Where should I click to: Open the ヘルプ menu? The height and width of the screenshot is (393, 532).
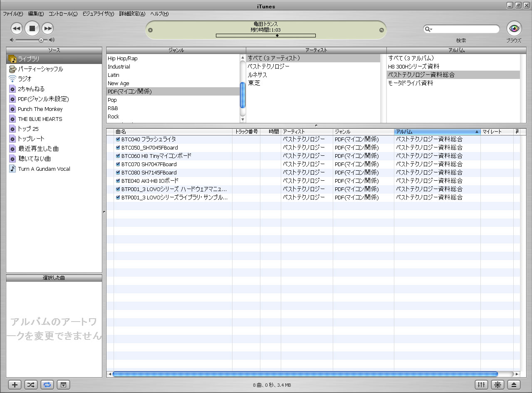pyautogui.click(x=159, y=14)
